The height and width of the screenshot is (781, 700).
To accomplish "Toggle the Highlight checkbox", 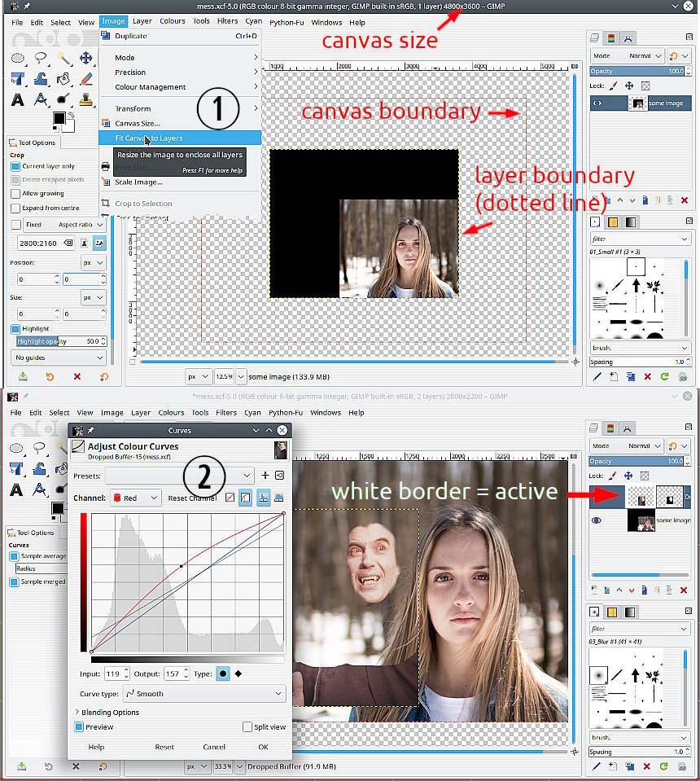I will click(x=15, y=329).
